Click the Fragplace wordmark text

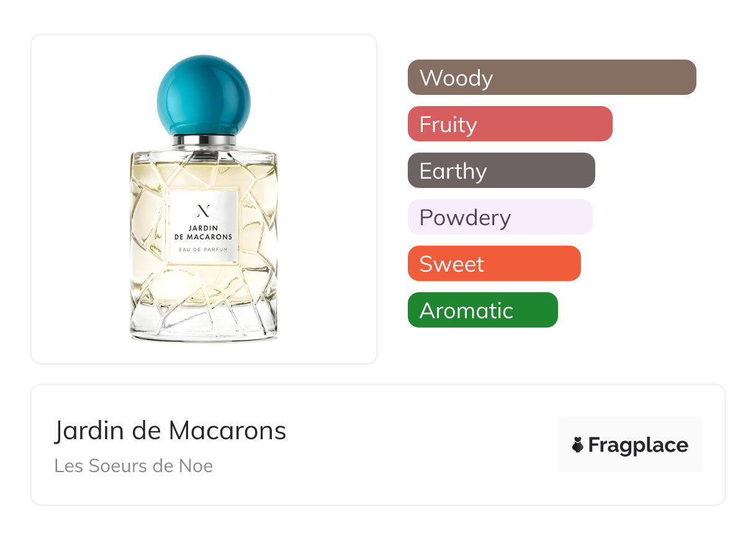638,445
